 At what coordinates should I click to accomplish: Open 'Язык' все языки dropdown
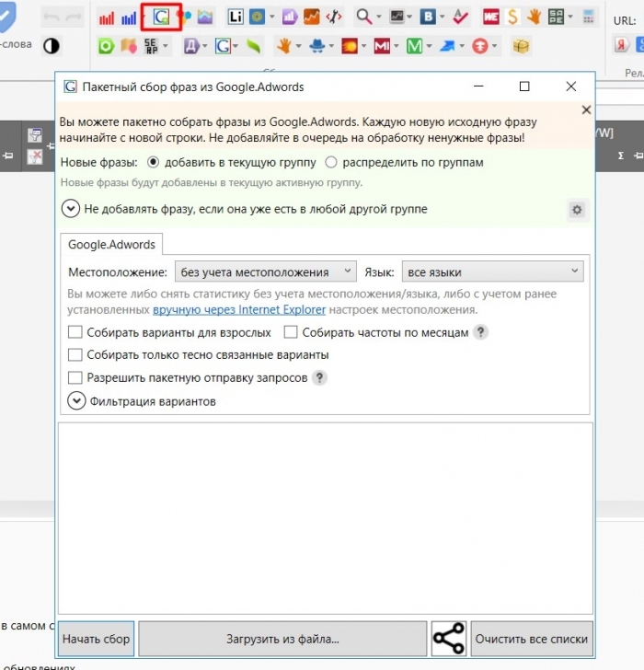pos(492,271)
